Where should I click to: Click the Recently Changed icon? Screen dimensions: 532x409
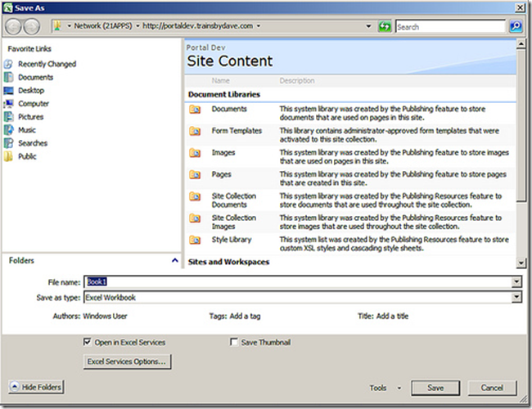(8, 64)
